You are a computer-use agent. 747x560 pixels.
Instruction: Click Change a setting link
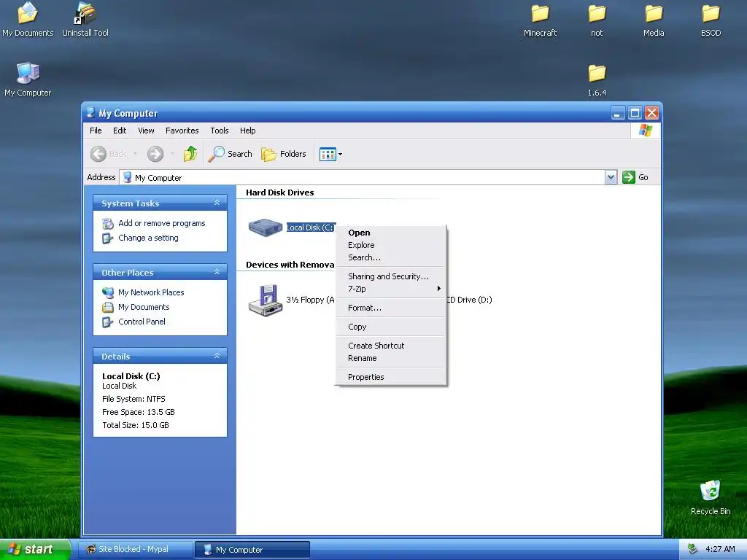[x=148, y=238]
